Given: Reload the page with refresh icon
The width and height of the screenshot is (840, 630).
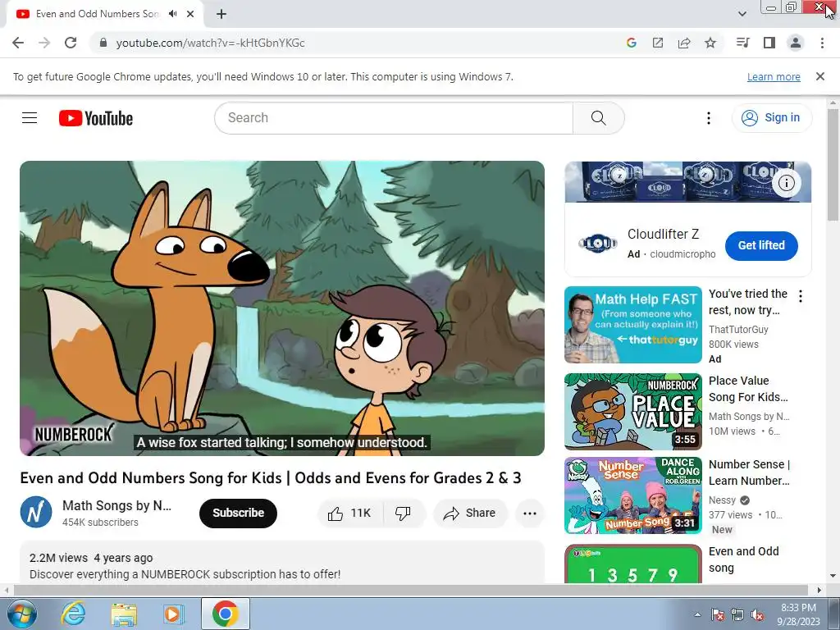Looking at the screenshot, I should click(x=71, y=43).
